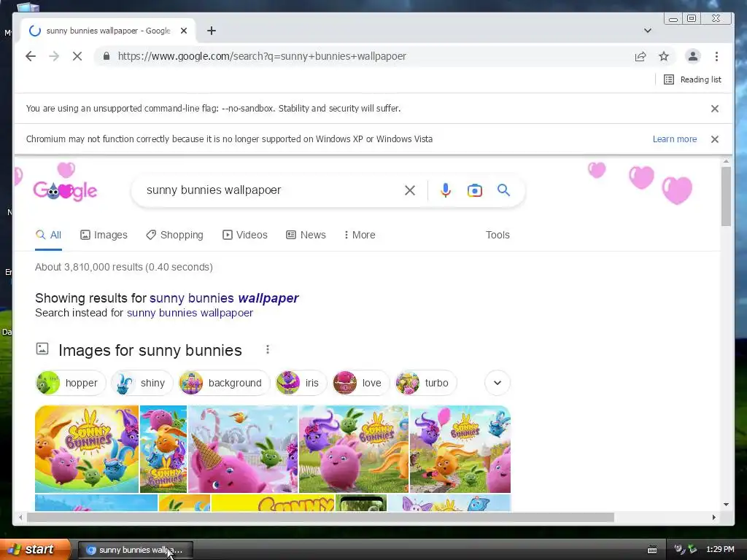The height and width of the screenshot is (560, 747).
Task: Open the Reading list
Action: 693,79
